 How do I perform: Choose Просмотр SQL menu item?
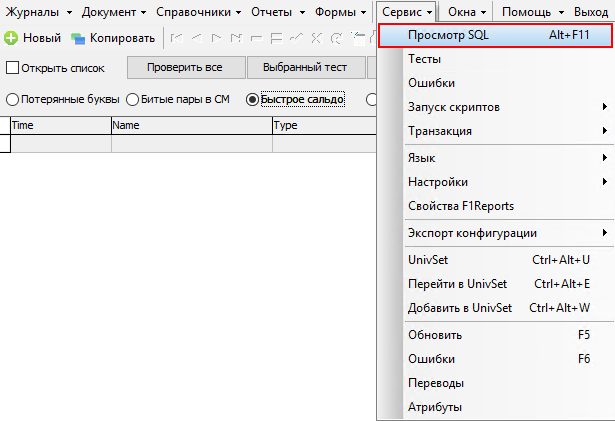(495, 35)
